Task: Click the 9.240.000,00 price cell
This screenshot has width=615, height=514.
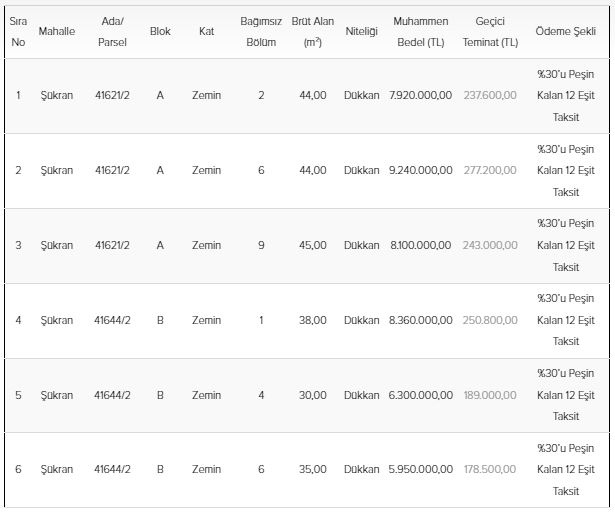Action: (420, 170)
